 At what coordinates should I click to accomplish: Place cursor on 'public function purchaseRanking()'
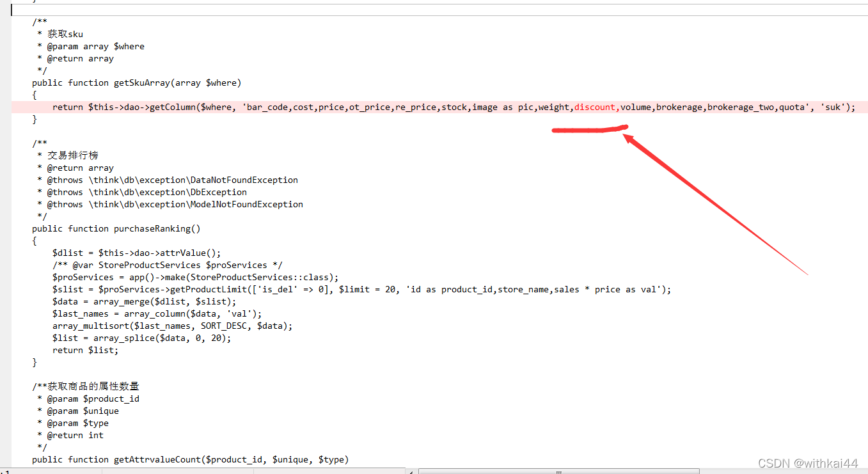pos(116,228)
